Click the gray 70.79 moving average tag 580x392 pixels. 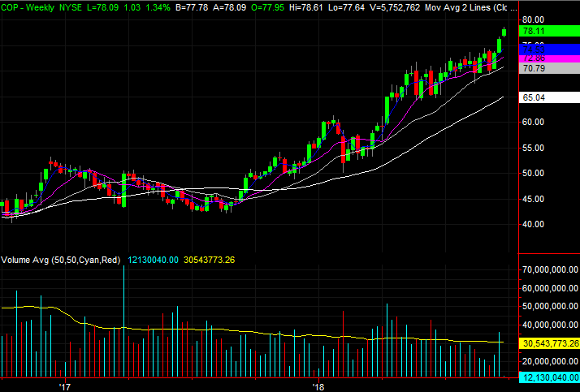(x=549, y=68)
